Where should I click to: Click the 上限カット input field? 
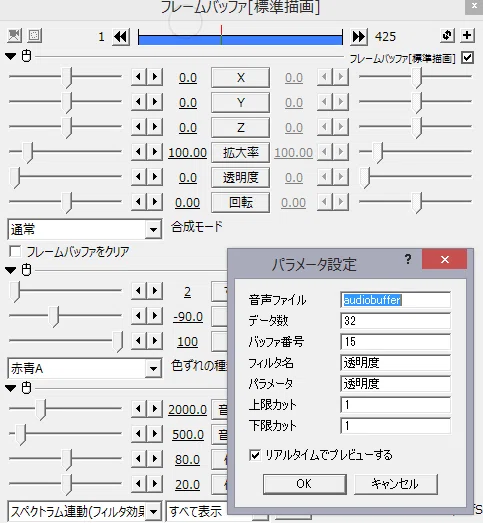(x=395, y=405)
